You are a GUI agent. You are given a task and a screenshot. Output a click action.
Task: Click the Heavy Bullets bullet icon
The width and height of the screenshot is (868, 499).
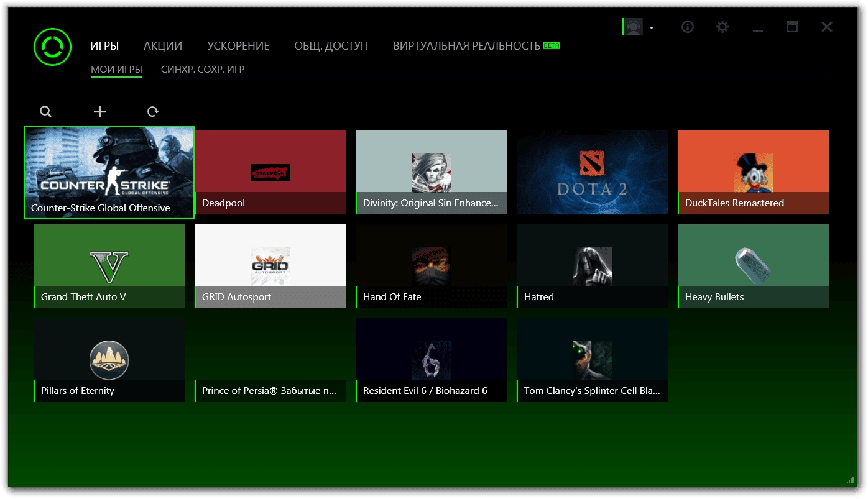point(753,267)
